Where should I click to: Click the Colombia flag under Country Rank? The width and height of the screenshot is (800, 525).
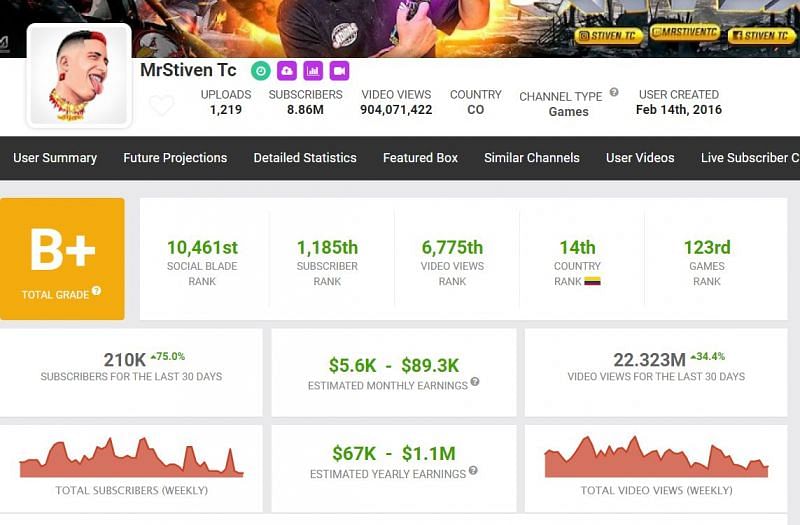[592, 282]
